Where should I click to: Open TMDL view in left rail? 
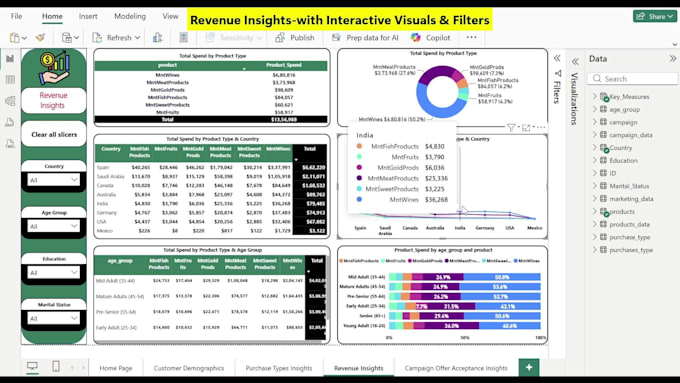(10, 143)
